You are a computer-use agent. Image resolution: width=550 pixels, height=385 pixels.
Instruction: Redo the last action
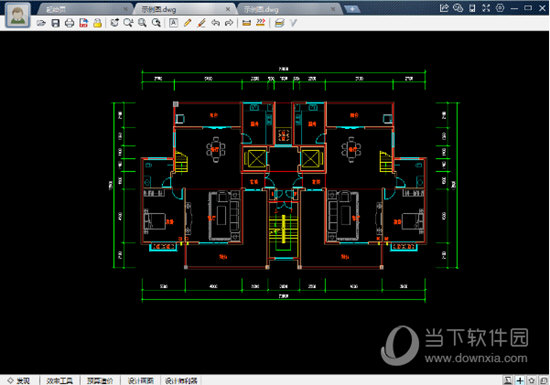click(229, 23)
